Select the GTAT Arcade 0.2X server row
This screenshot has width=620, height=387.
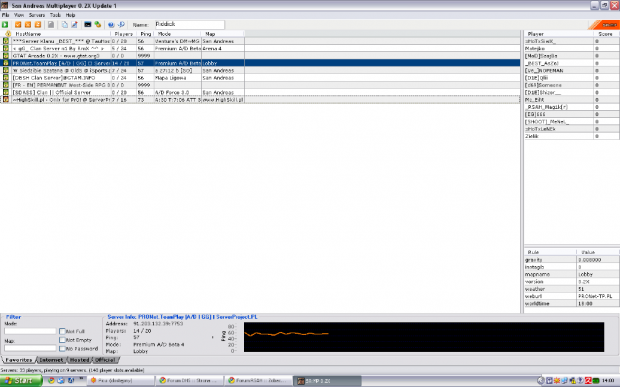click(260, 56)
